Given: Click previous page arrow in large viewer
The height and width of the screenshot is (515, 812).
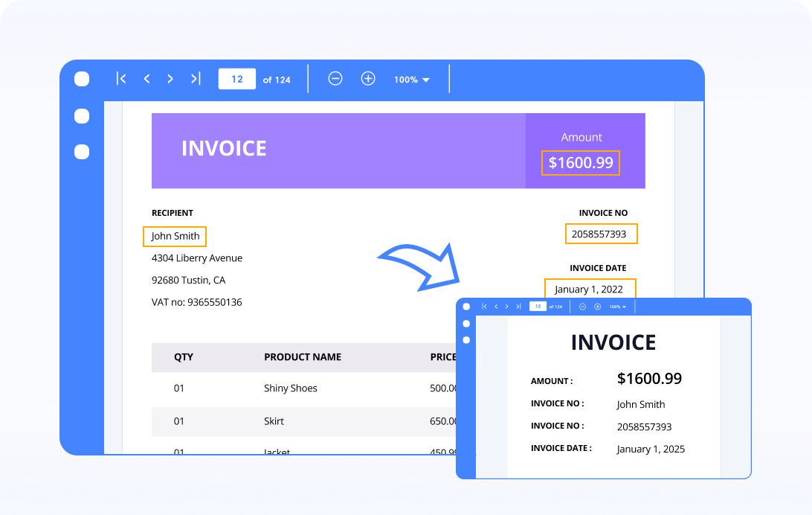Looking at the screenshot, I should click(146, 79).
